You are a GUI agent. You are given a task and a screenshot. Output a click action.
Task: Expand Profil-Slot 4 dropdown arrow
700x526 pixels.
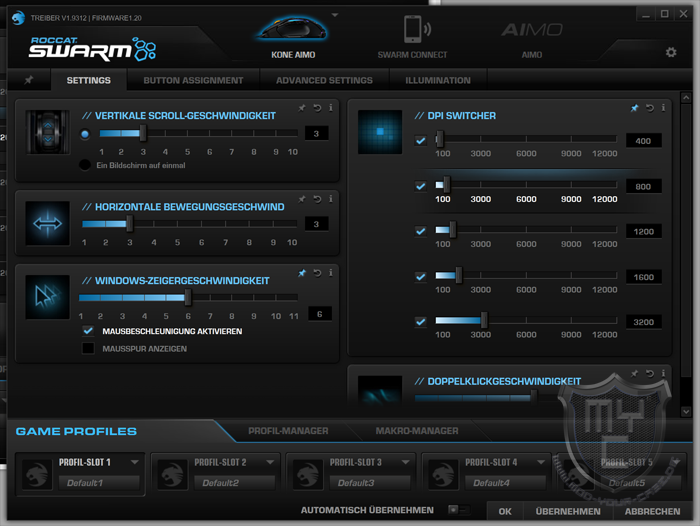pyautogui.click(x=541, y=462)
